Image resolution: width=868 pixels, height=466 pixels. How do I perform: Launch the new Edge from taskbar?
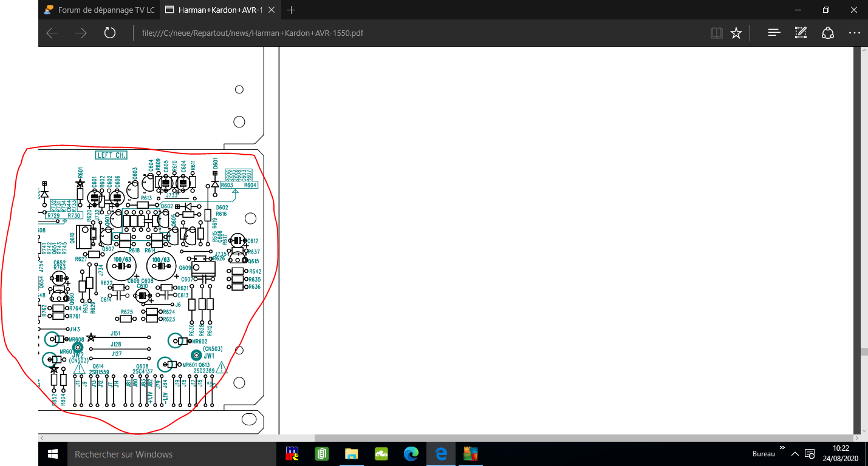411,454
